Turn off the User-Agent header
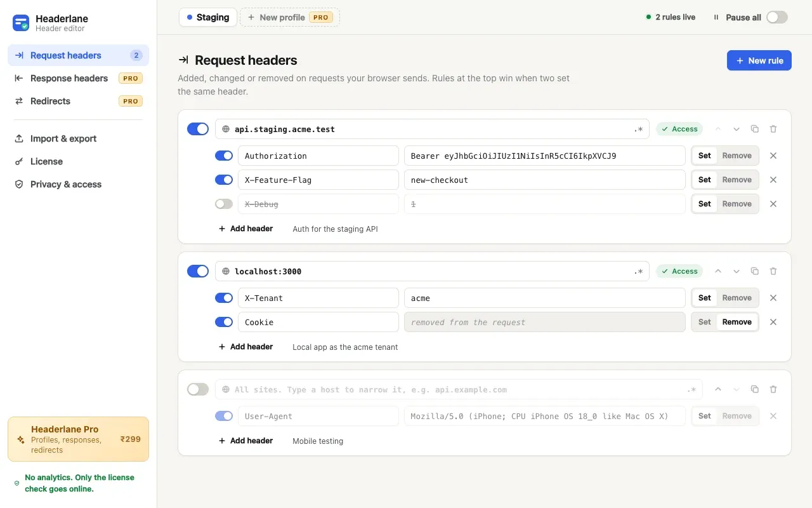Viewport: 812px width, 508px height. tap(224, 416)
